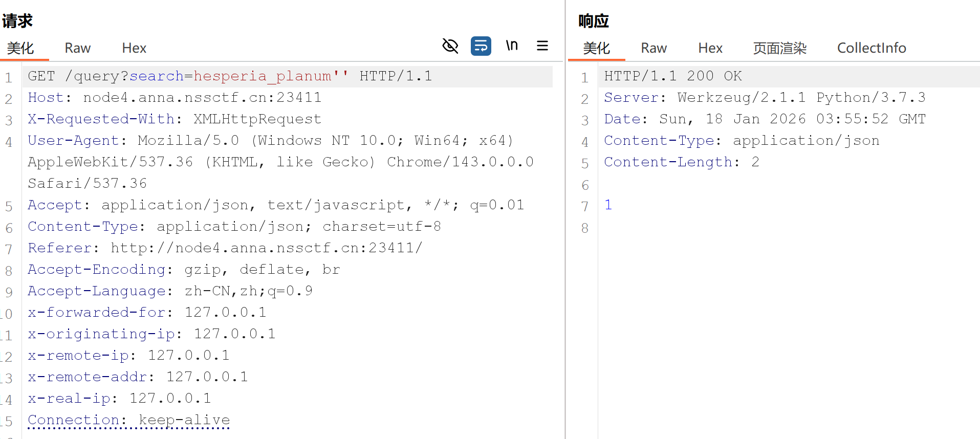Toggle the crossed-out eye icon in request toolbar

450,47
